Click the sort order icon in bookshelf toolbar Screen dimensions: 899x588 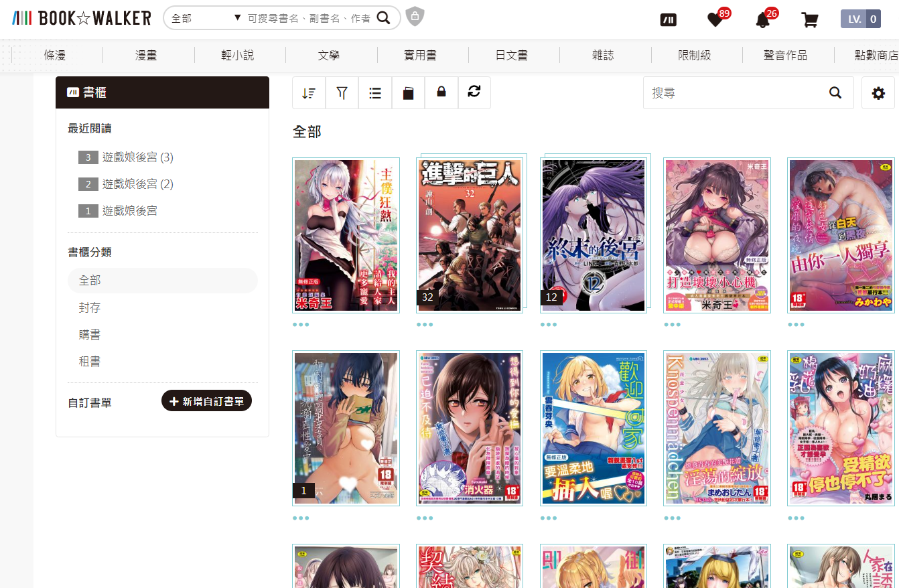[309, 93]
